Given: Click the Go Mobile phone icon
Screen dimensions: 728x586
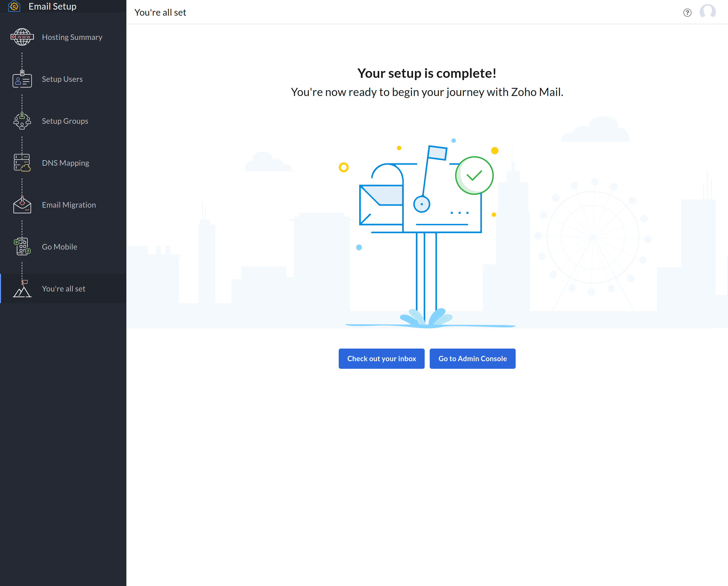Looking at the screenshot, I should (x=22, y=247).
